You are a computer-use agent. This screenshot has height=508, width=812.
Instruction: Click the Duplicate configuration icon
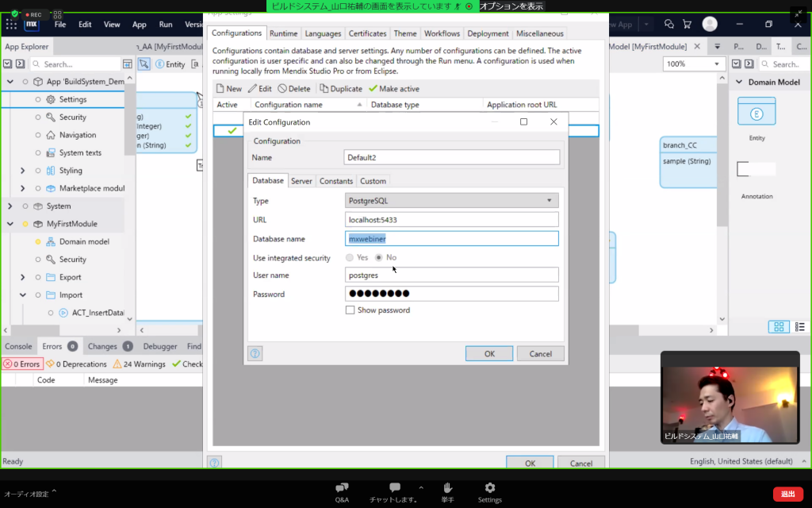[x=324, y=89]
